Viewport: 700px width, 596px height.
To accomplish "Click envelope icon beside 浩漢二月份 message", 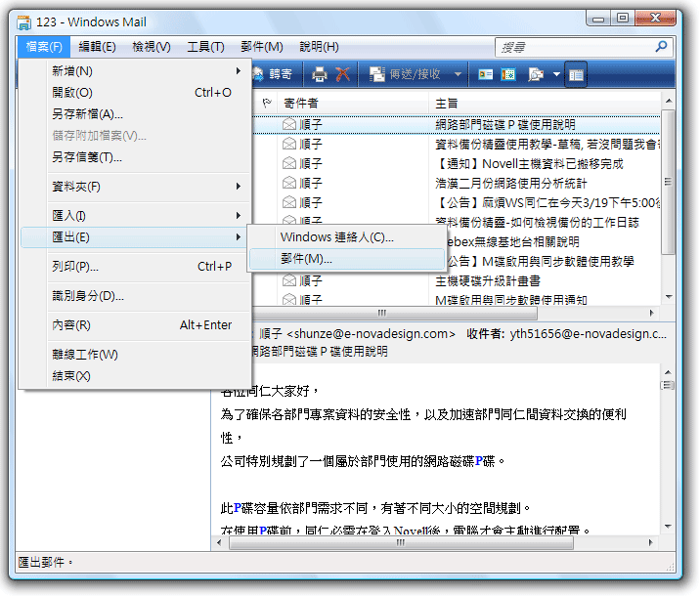I will click(x=288, y=184).
